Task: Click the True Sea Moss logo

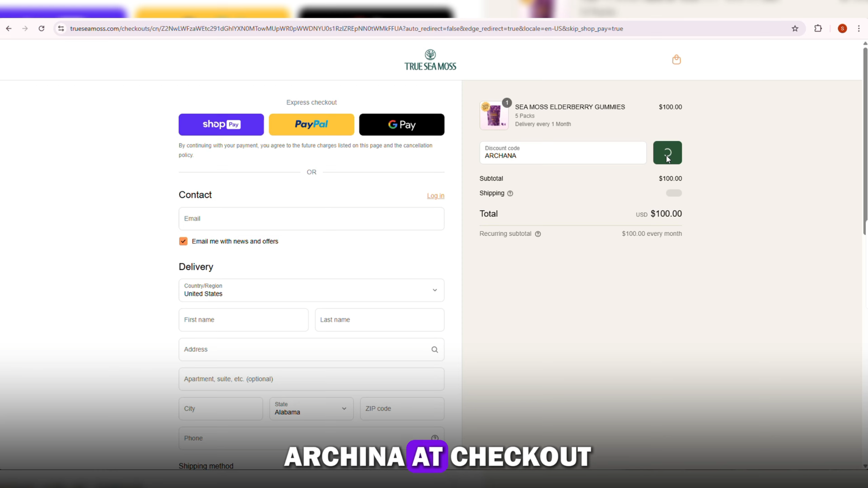Action: pos(430,60)
